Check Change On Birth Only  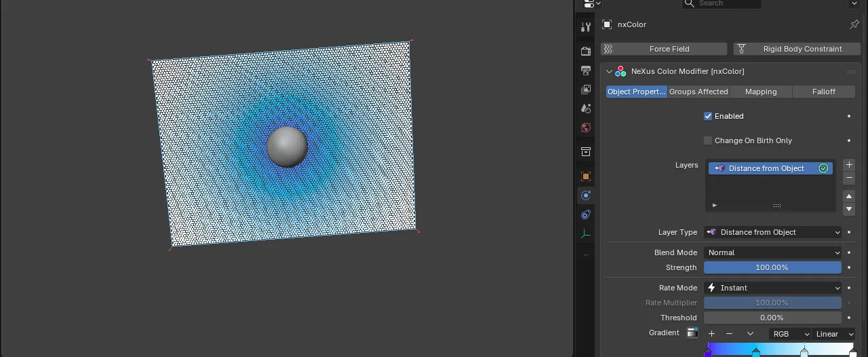coord(708,140)
